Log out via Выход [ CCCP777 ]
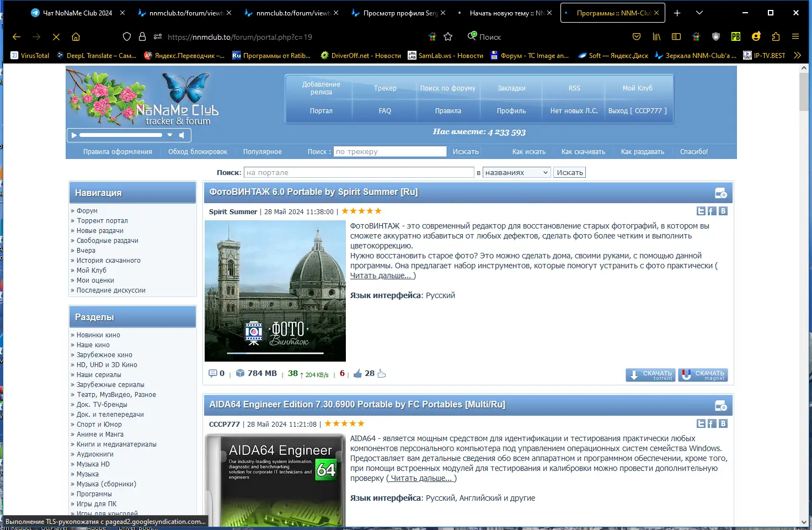Screen dimensions: 812x530 point(638,111)
